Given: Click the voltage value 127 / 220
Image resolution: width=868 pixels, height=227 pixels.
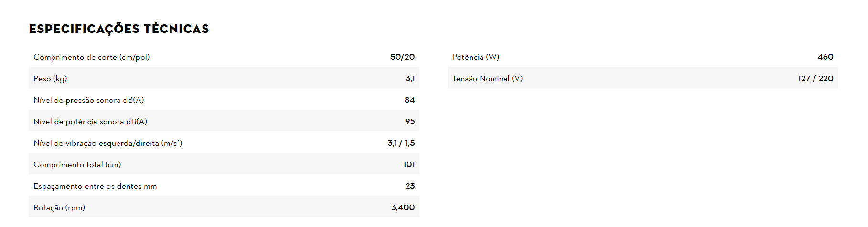Looking at the screenshot, I should pos(815,79).
